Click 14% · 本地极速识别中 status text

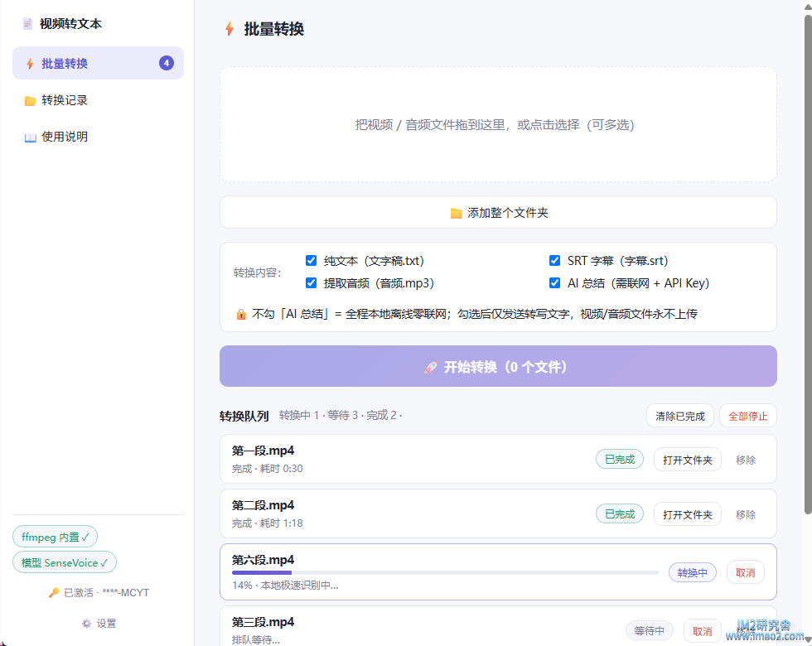click(285, 586)
